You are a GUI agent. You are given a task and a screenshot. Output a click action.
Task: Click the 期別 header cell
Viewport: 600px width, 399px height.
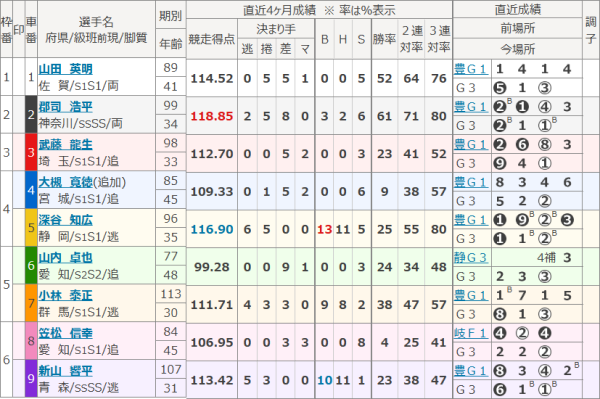click(171, 15)
